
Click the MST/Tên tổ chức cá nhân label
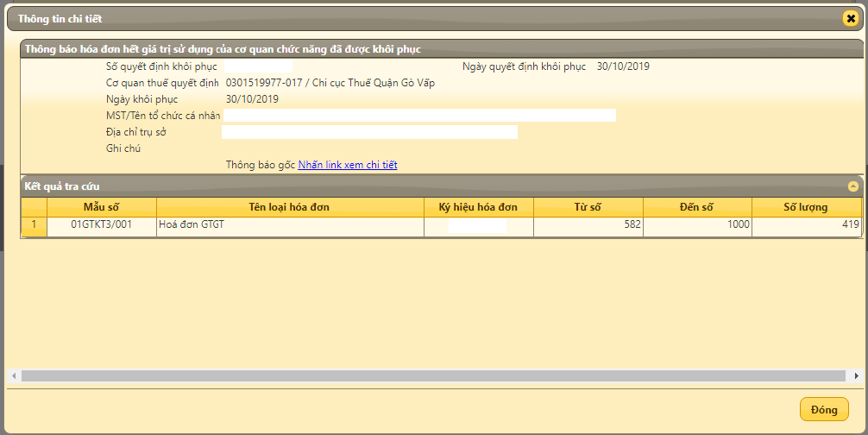(x=163, y=116)
